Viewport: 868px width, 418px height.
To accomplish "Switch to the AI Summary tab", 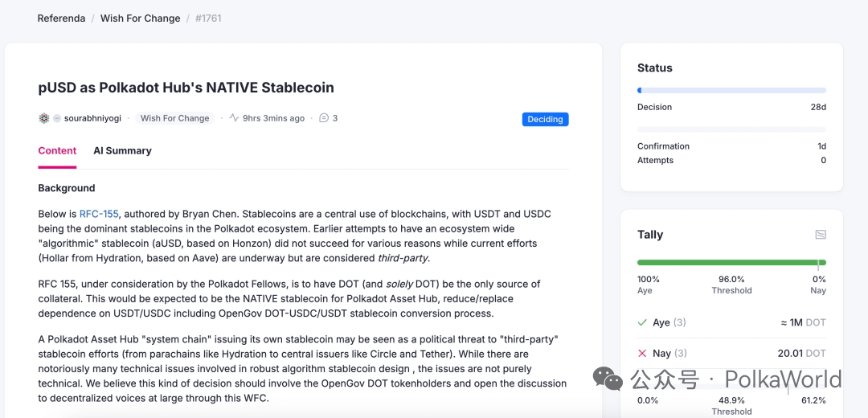I will click(x=122, y=150).
